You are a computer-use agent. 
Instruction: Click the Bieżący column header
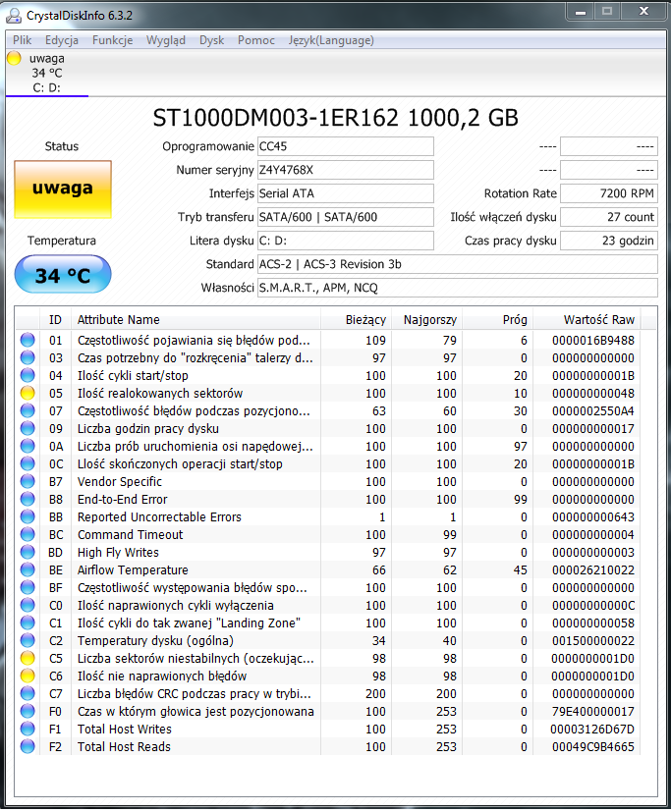pos(357,319)
